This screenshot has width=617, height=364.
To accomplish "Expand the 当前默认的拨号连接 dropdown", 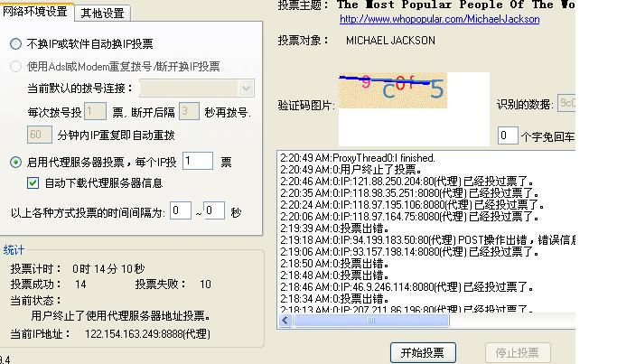I will pos(247,89).
